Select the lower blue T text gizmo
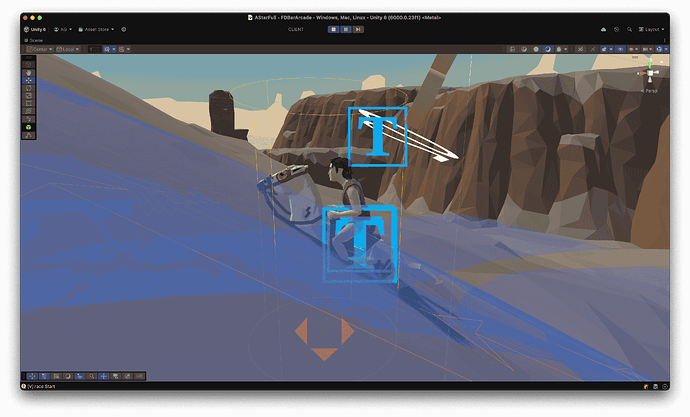The image size is (690, 417). (360, 243)
